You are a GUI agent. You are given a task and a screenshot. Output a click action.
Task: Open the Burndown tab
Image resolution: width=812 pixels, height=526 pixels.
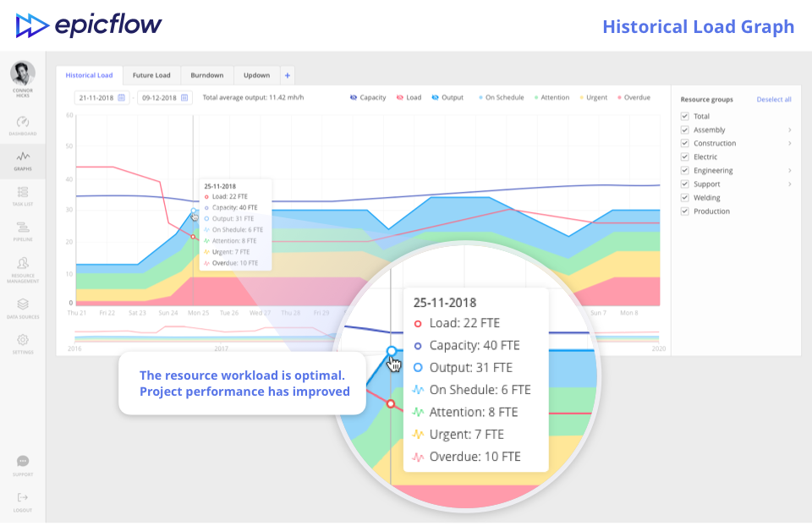click(x=206, y=74)
